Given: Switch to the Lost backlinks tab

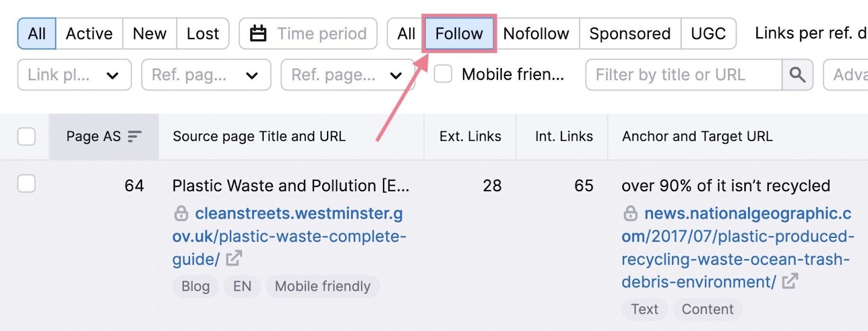Looking at the screenshot, I should (202, 33).
